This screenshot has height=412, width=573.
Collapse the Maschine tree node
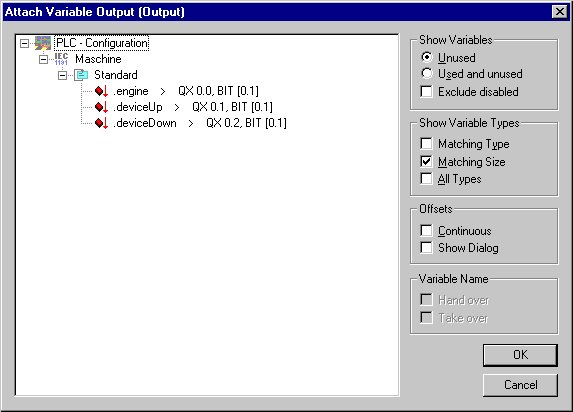(x=43, y=59)
